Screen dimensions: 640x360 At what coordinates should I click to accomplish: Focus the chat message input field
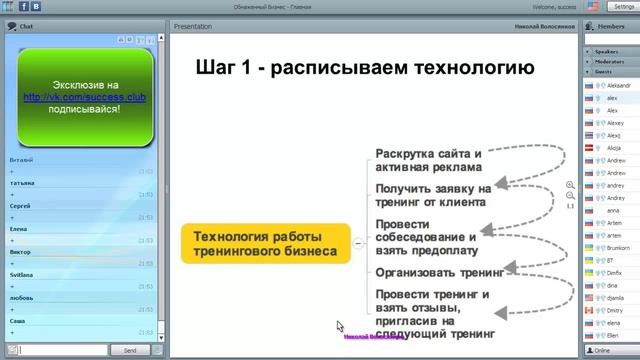(x=63, y=350)
